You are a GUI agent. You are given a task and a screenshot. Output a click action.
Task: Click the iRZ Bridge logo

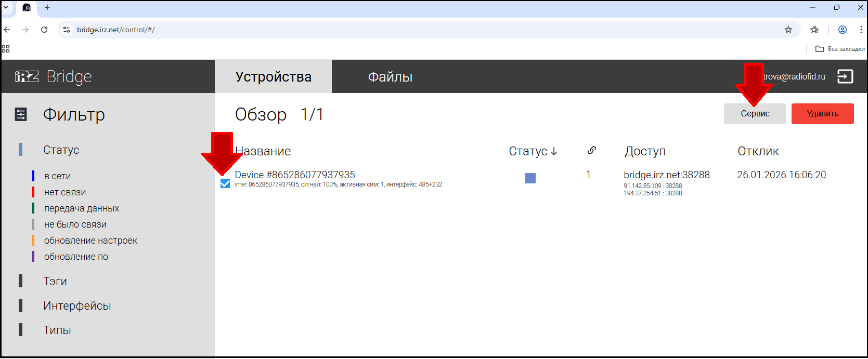[54, 76]
